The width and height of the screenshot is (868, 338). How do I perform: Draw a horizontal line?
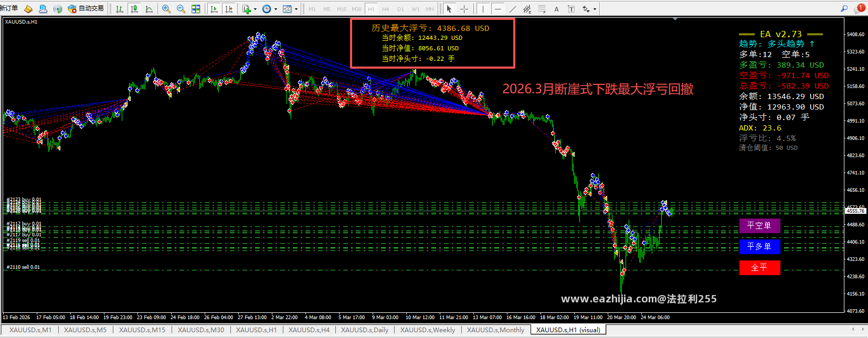[497, 9]
